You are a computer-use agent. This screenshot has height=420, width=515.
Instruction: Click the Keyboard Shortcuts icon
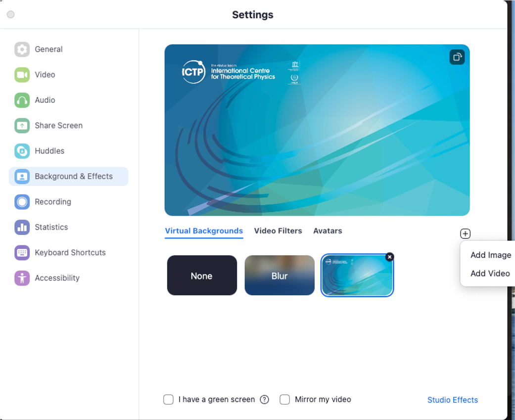click(x=22, y=253)
